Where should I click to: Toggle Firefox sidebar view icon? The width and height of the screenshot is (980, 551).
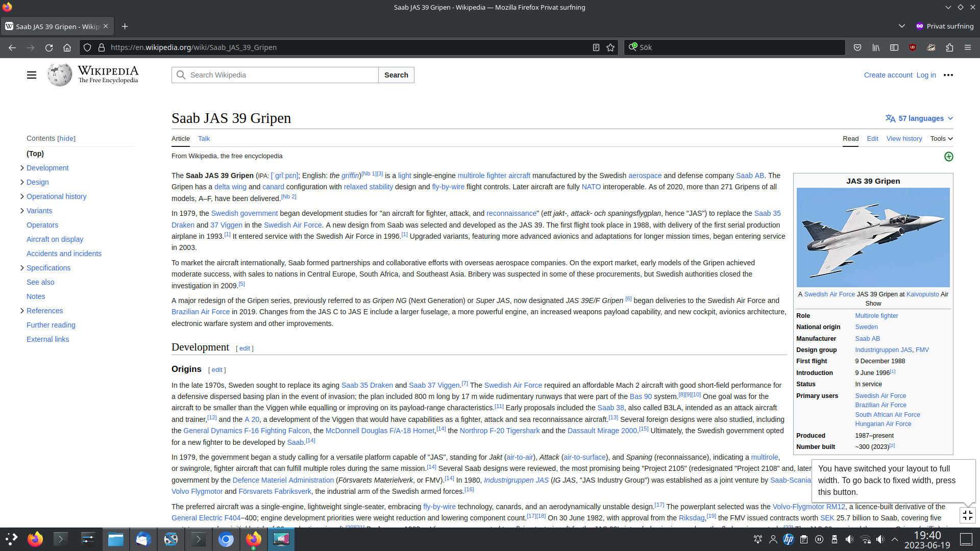[894, 47]
